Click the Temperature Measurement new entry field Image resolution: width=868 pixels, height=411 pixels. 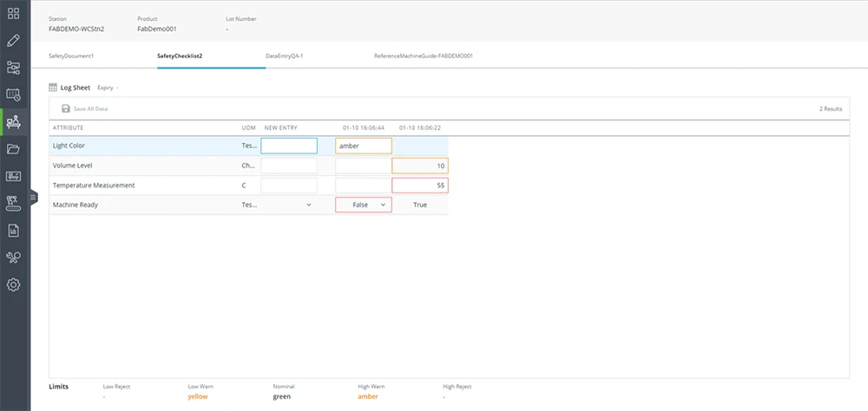tap(289, 186)
